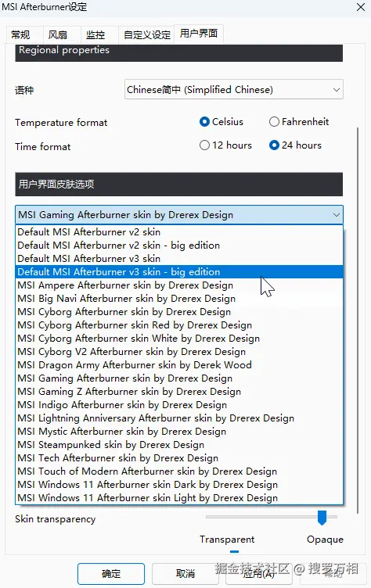Choose MSI Mystic Afterburner skin

point(179,432)
